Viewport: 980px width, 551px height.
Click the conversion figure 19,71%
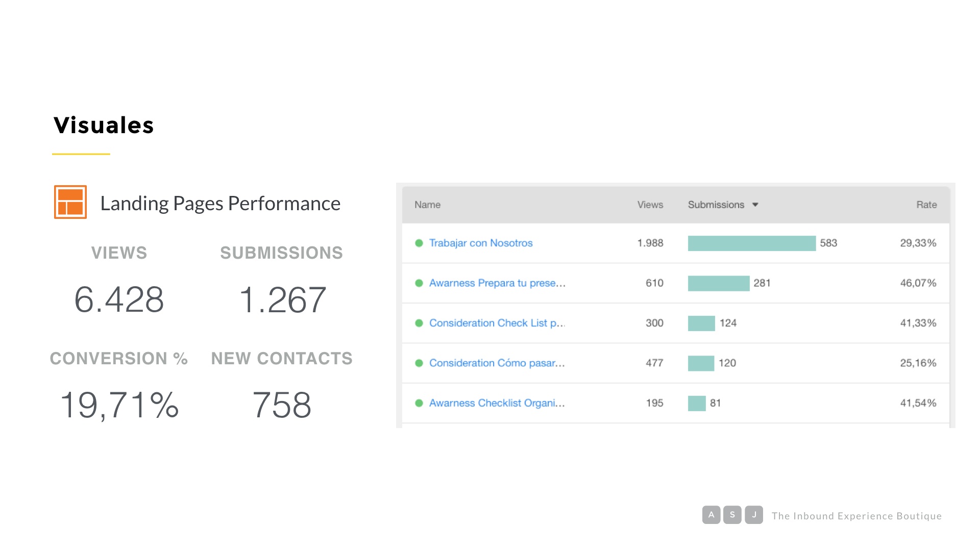[x=119, y=405]
